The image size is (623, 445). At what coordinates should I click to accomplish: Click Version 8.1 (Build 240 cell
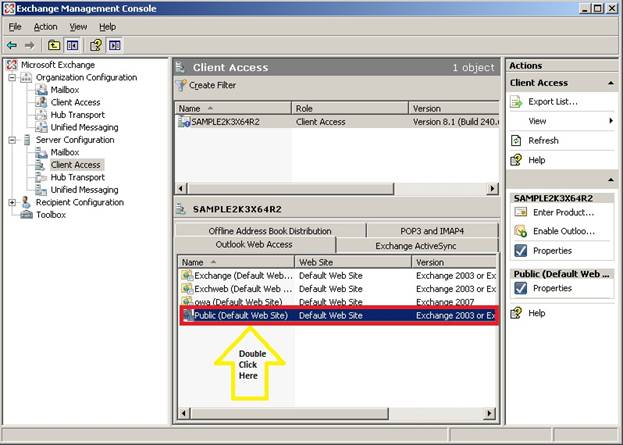point(456,122)
